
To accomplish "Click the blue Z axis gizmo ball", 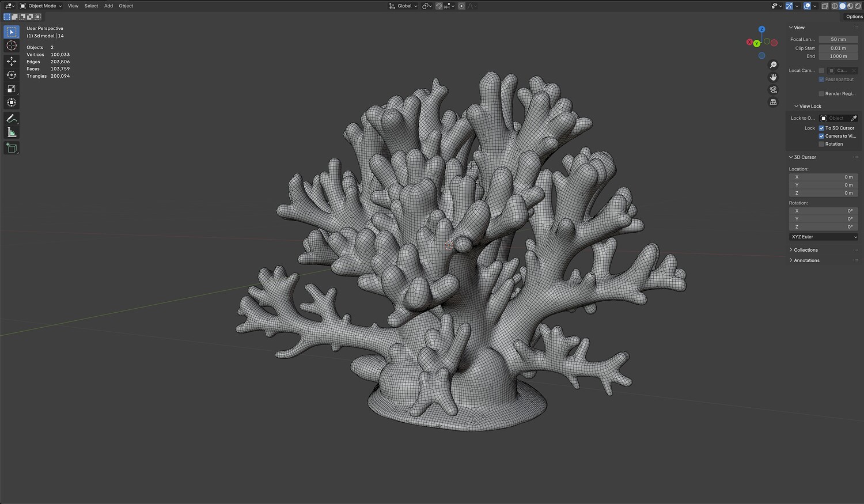I will [x=761, y=29].
